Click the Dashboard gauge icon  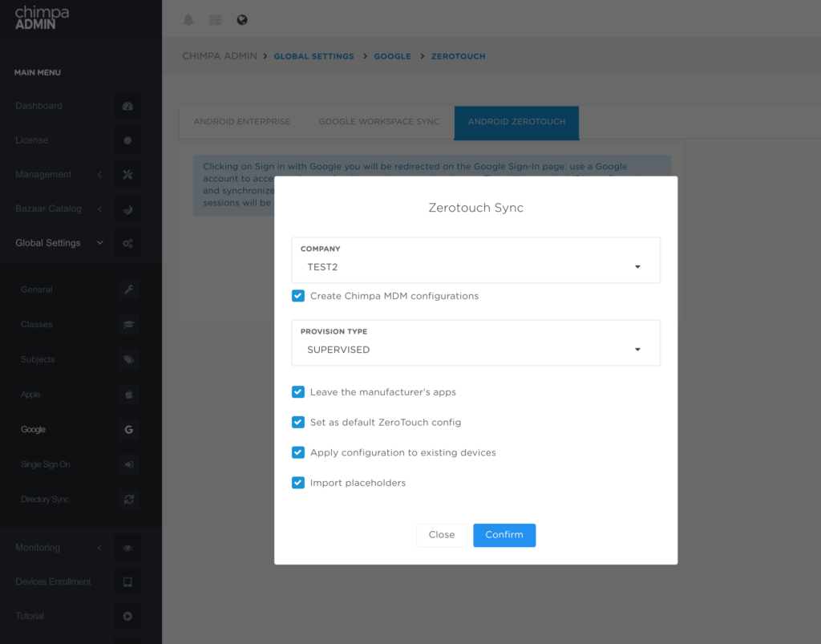[x=127, y=106]
